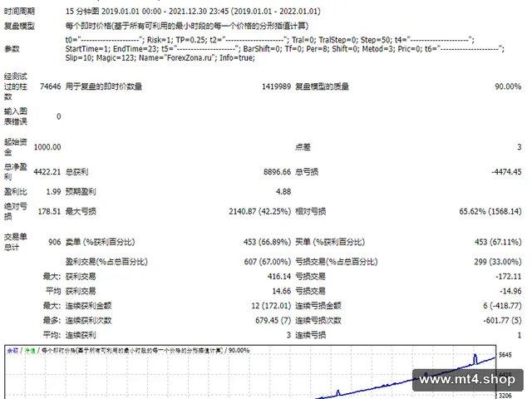The width and height of the screenshot is (532, 399).
Task: Select the gross profit 8896.66 value
Action: coord(277,172)
